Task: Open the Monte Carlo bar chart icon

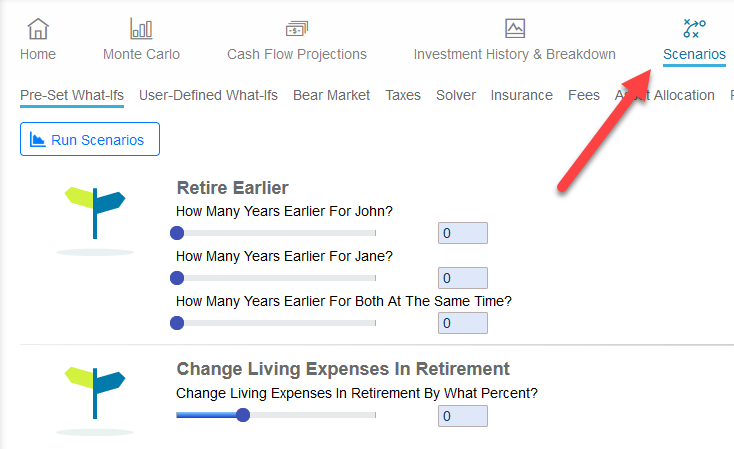Action: pyautogui.click(x=141, y=28)
